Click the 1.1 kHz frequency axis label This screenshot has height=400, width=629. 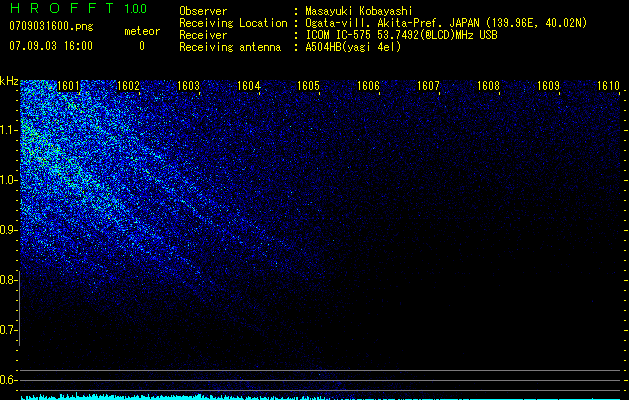point(8,130)
